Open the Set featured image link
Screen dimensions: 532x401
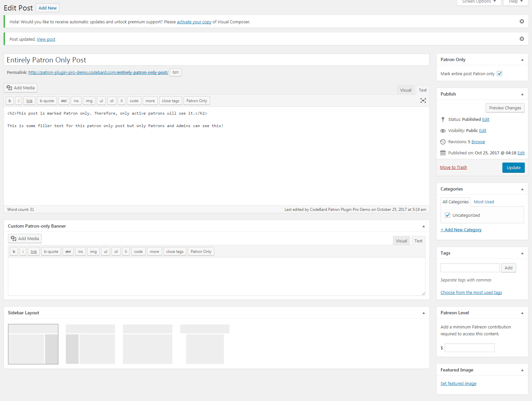click(x=458, y=383)
